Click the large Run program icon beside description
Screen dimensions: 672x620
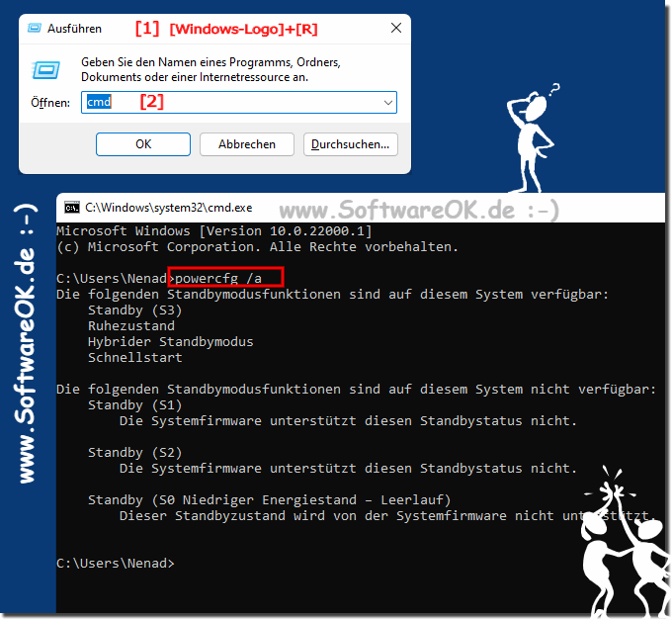click(45, 70)
